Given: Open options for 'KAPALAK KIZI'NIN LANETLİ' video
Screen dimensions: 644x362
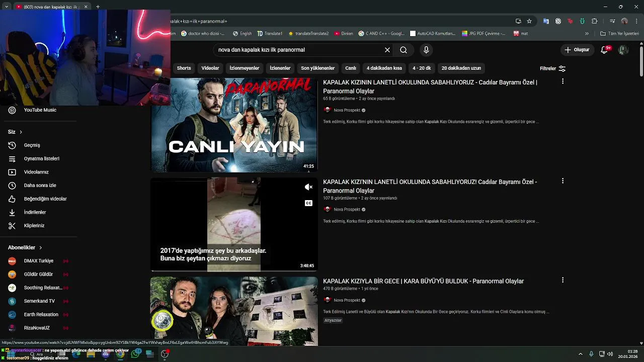Looking at the screenshot, I should coord(562,181).
